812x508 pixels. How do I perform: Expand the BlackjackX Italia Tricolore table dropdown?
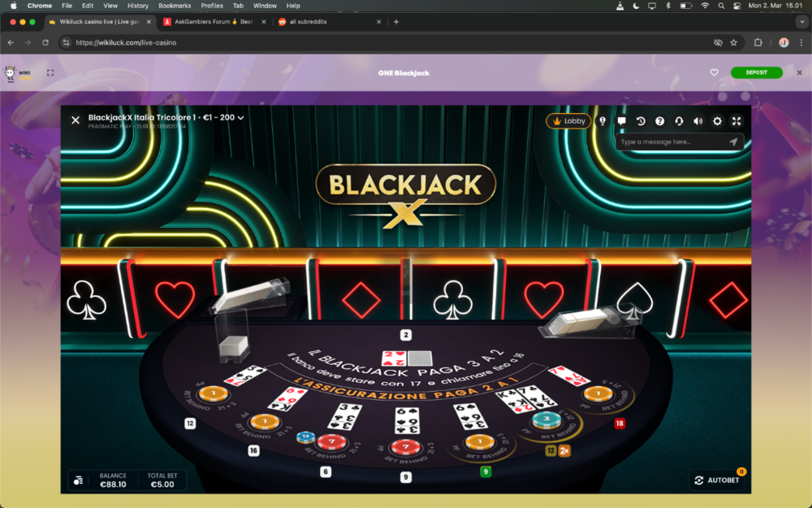[241, 118]
